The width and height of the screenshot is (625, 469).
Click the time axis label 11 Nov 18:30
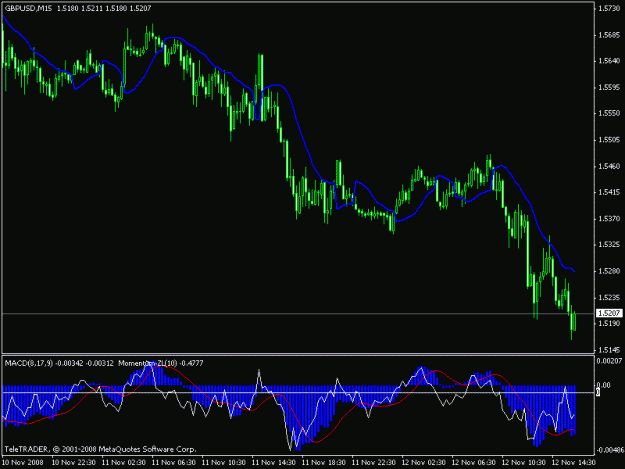[x=323, y=463]
